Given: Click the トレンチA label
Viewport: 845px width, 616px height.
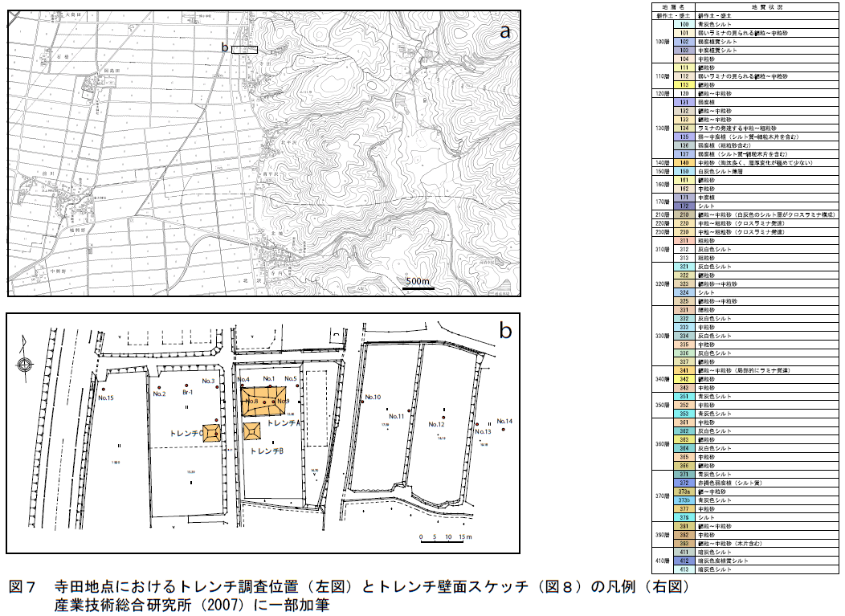Looking at the screenshot, I should pyautogui.click(x=284, y=423).
